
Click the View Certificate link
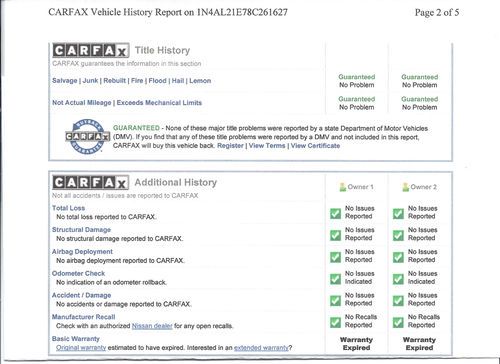[315, 146]
